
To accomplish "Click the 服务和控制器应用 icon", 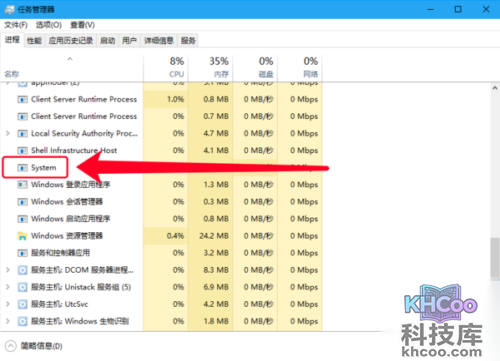I will [x=22, y=253].
